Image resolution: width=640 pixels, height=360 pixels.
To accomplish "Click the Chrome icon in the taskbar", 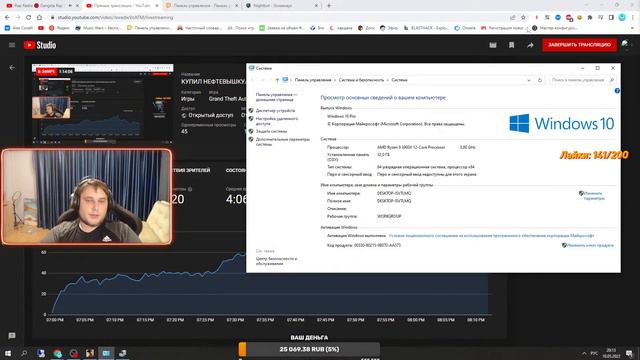I will tap(57, 353).
